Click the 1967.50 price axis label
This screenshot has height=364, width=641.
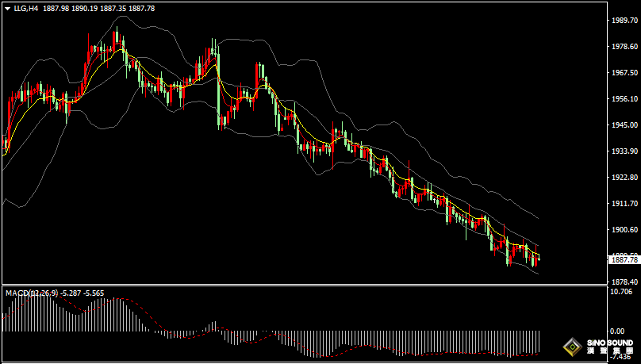pyautogui.click(x=623, y=73)
